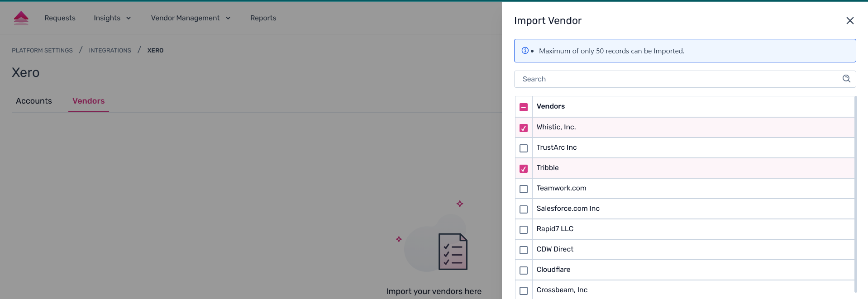Click the Crossbeam, Inc row text
The width and height of the screenshot is (868, 299).
coord(562,290)
